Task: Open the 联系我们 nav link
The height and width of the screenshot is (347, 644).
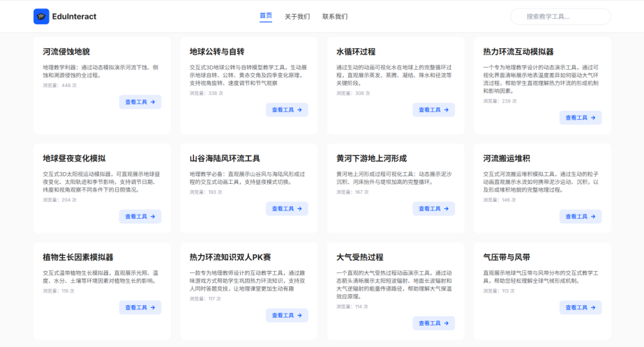Action: [x=335, y=17]
